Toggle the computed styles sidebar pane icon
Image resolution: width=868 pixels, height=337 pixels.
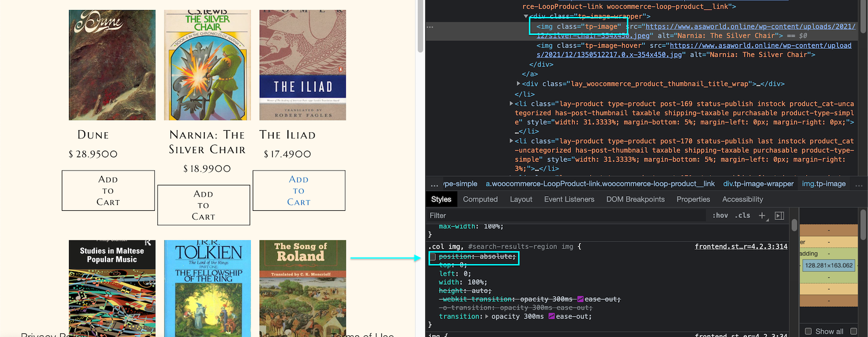coord(779,215)
